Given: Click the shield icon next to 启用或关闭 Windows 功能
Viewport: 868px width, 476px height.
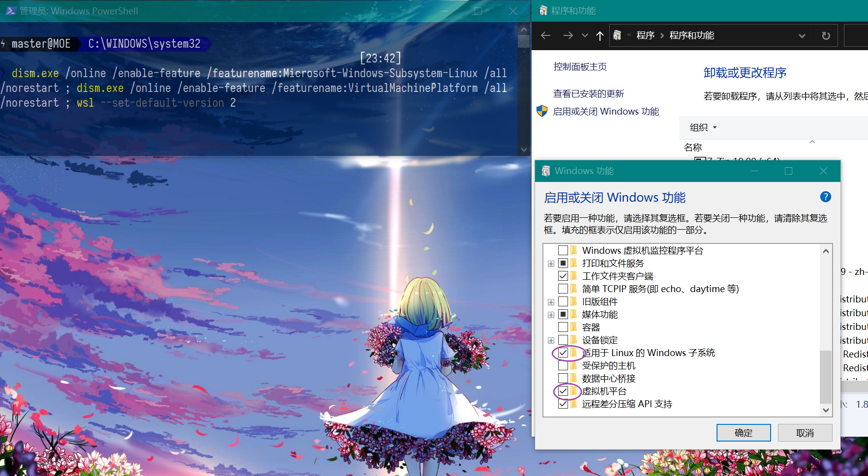Looking at the screenshot, I should coord(542,111).
